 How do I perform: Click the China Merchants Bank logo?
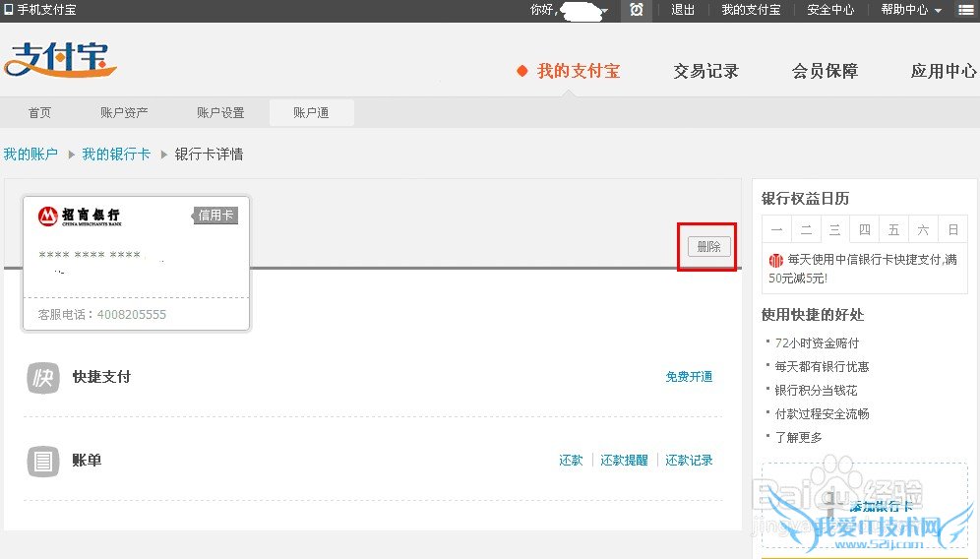80,217
